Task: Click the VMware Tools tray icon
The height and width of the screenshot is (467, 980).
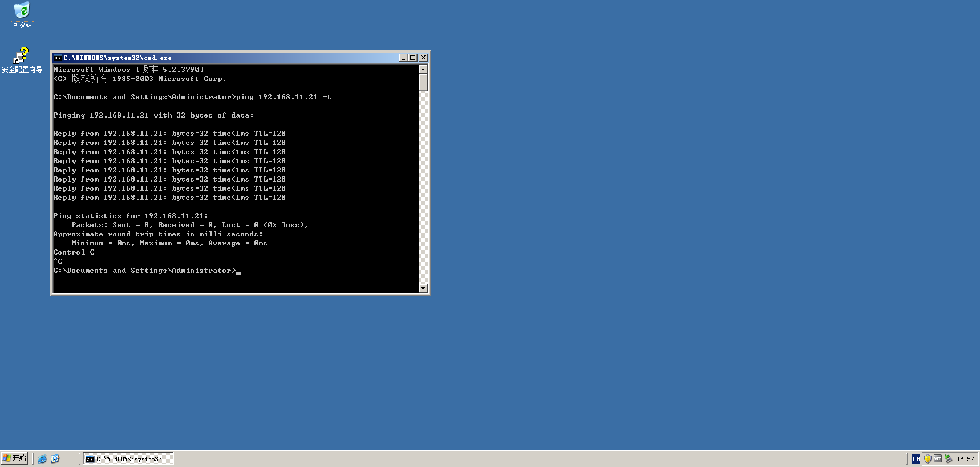Action: tap(938, 459)
